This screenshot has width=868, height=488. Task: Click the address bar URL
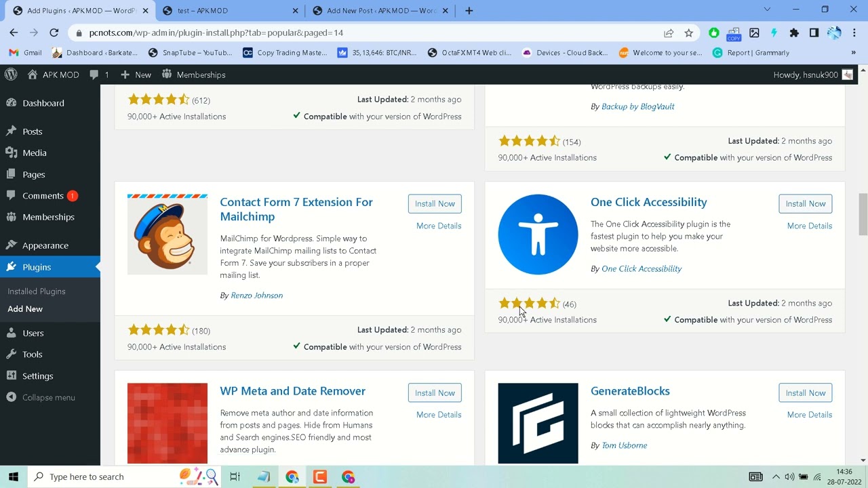tap(216, 33)
